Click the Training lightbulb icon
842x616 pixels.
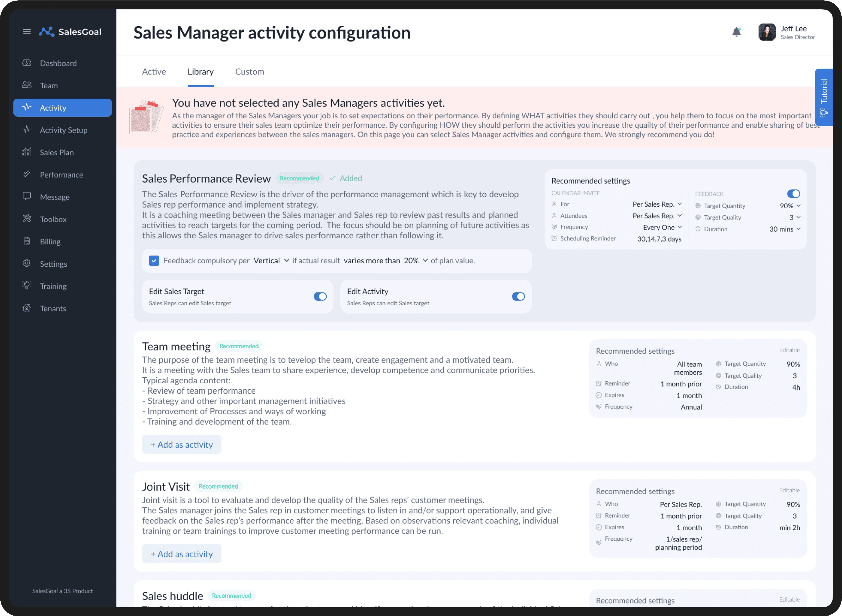[27, 286]
